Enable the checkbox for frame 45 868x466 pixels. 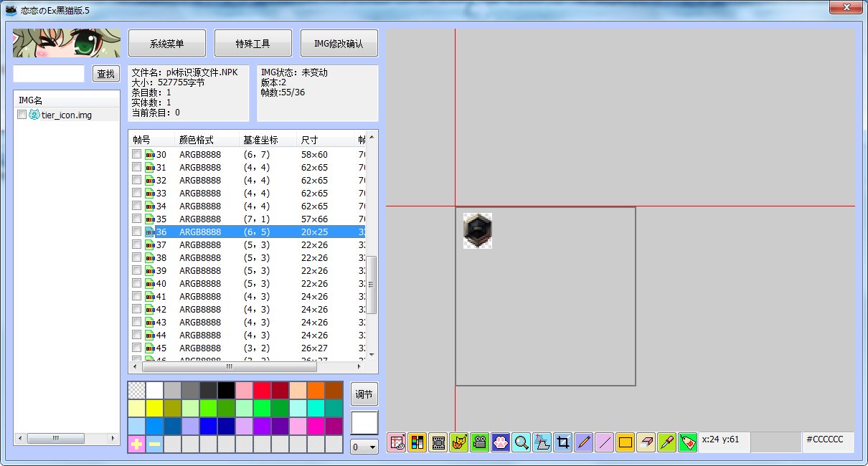(136, 348)
